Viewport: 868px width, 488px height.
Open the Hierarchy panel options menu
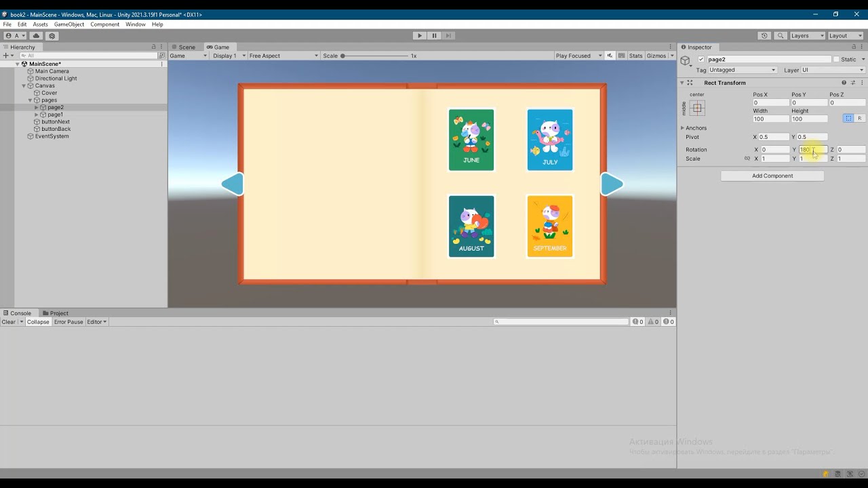point(162,47)
